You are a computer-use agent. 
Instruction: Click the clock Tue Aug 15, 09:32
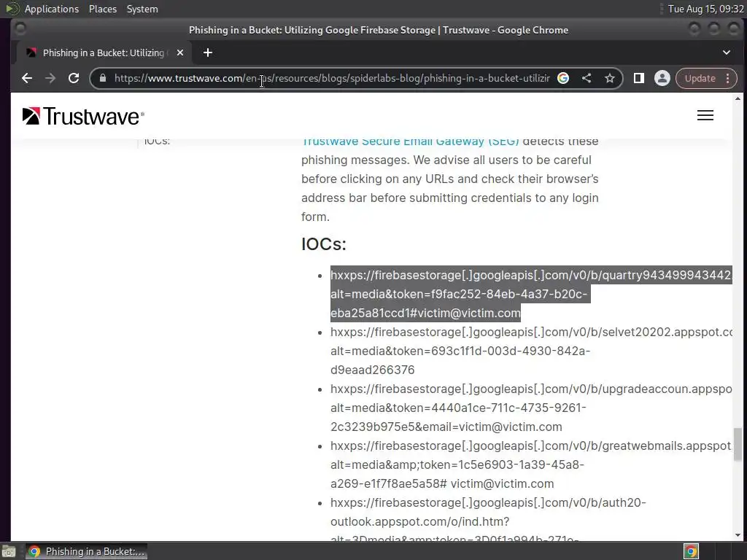[x=705, y=9]
